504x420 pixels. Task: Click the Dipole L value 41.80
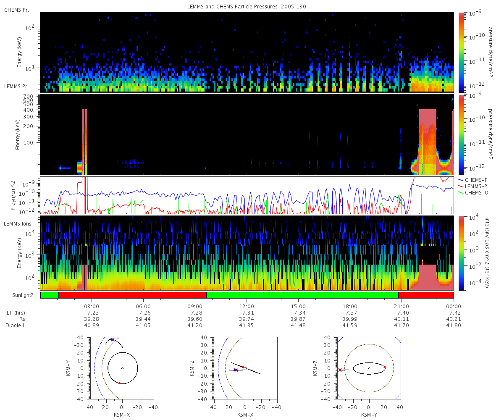tap(453, 325)
